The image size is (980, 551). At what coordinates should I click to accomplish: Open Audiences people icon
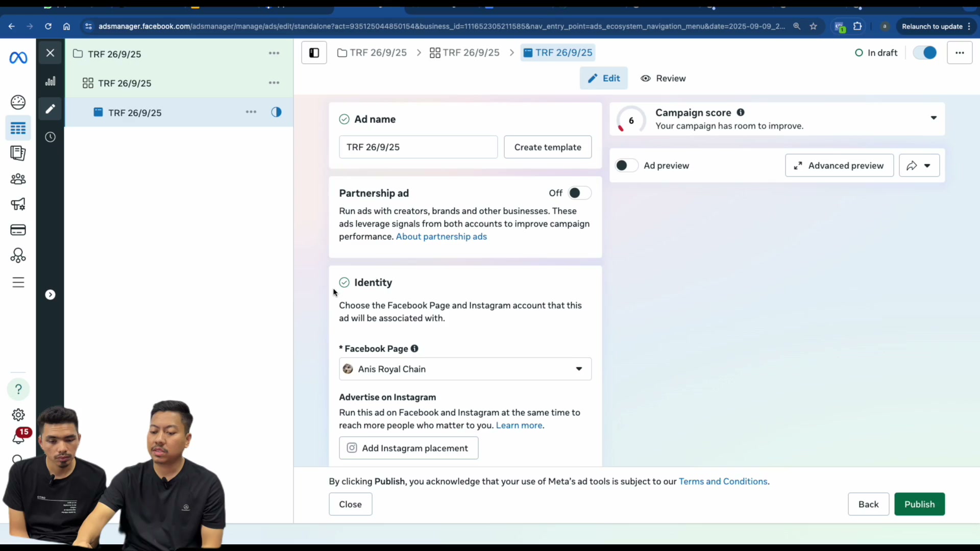(x=18, y=179)
